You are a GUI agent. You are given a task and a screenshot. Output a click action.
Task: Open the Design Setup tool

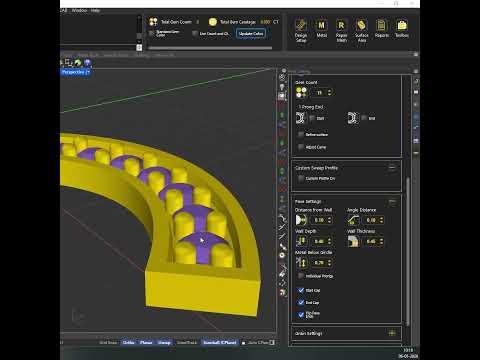pyautogui.click(x=301, y=30)
